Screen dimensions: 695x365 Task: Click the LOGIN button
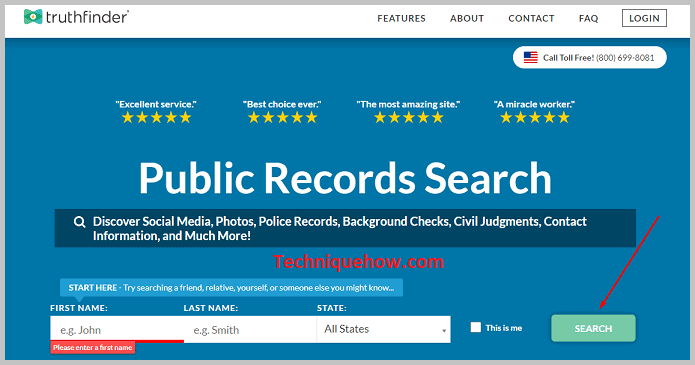coord(644,18)
